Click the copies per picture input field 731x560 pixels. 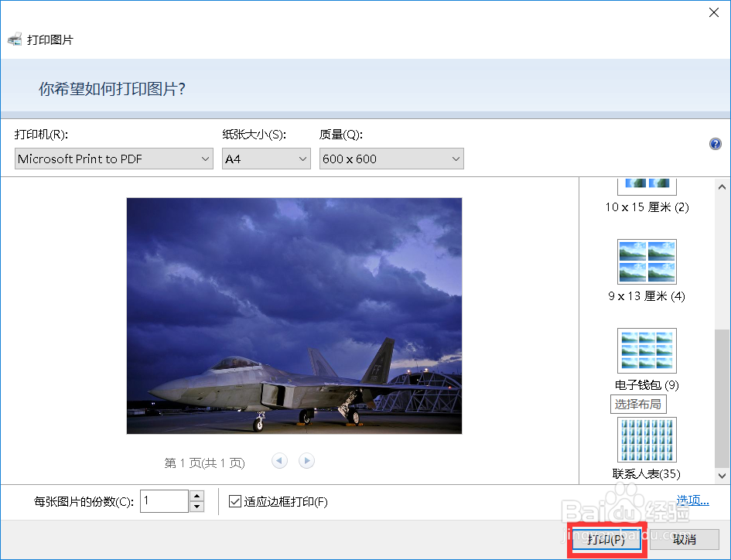[164, 501]
